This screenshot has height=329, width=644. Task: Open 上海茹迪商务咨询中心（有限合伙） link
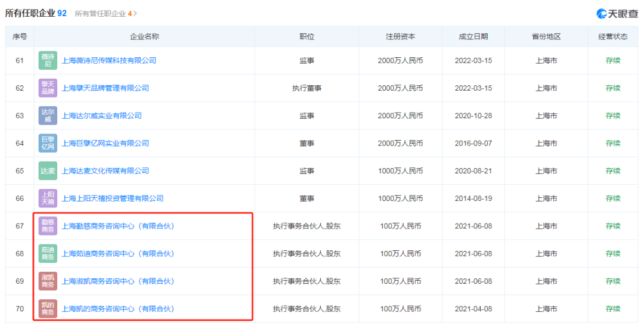click(118, 253)
